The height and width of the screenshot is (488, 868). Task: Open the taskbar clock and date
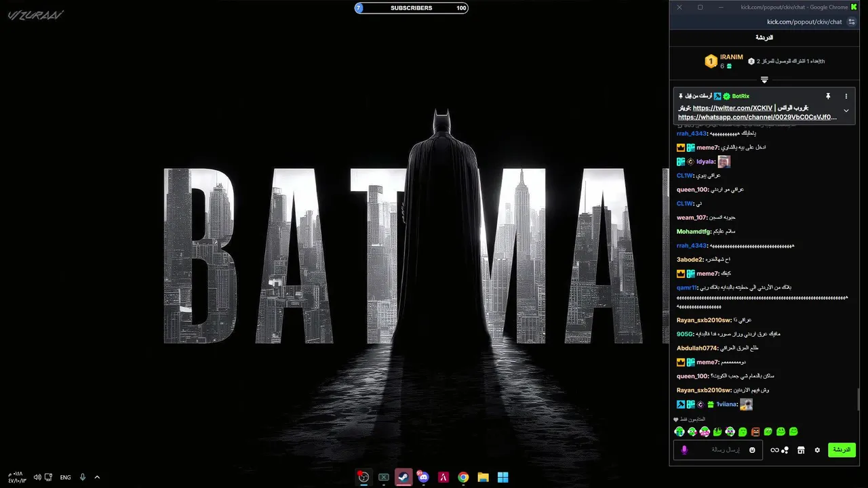tap(17, 477)
